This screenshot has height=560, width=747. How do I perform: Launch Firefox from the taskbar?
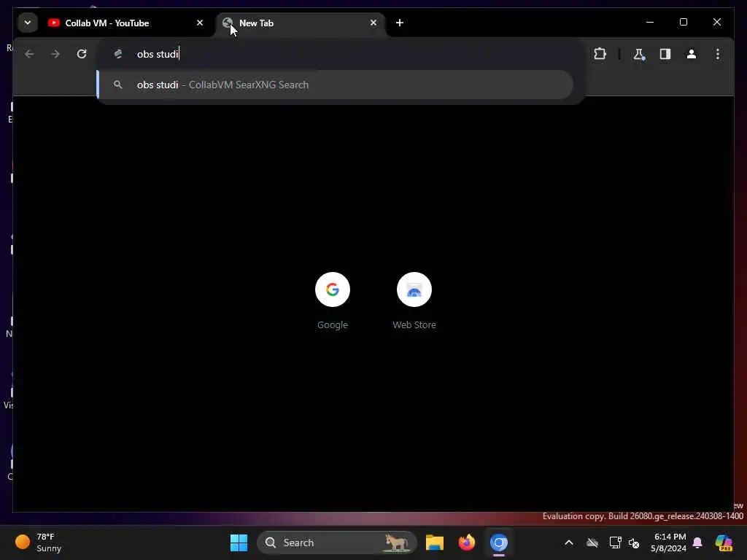[x=467, y=542]
